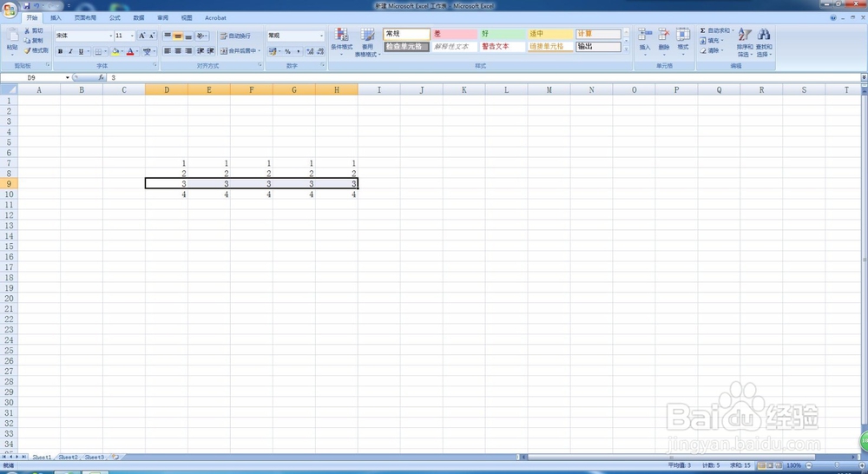This screenshot has width=868, height=474.
Task: Decrease decimal places
Action: pyautogui.click(x=320, y=51)
